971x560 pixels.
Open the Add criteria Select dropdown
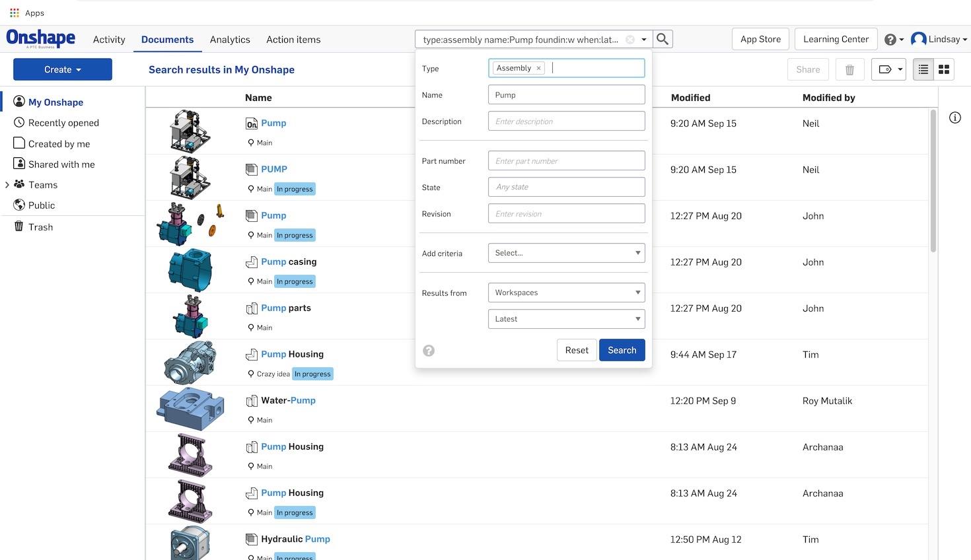[x=565, y=252]
